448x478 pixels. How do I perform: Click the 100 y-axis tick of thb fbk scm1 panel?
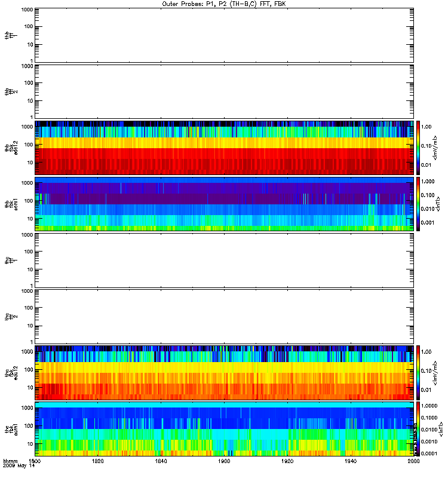29,201
